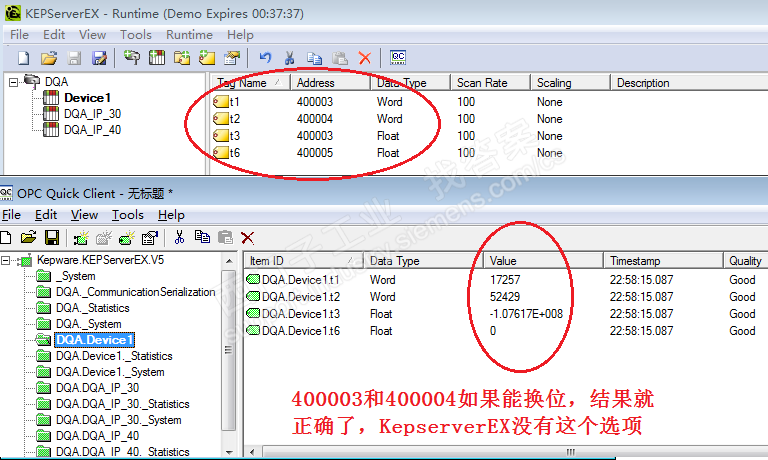
Task: Click Paste icon in OPC Quick Client toolbar
Action: (225, 238)
